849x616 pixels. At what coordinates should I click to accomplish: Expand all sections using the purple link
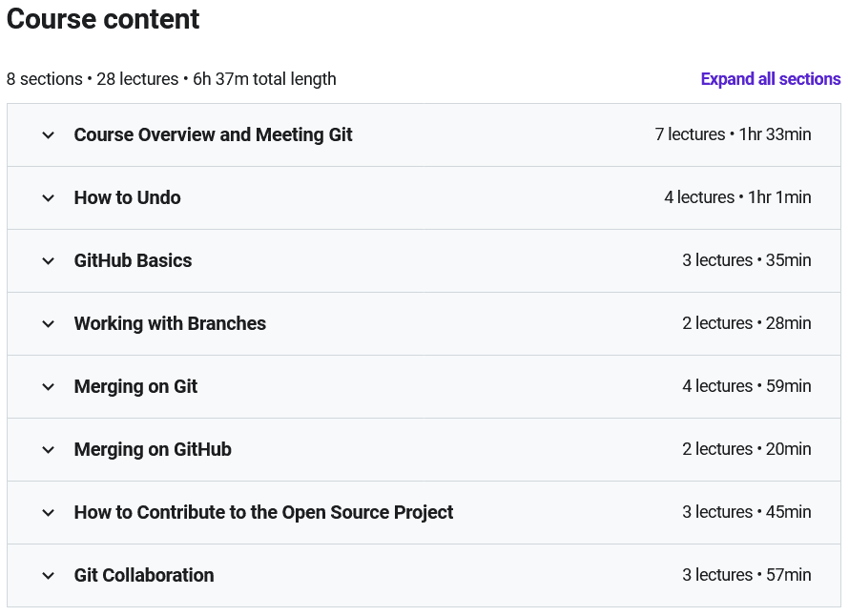(x=770, y=79)
